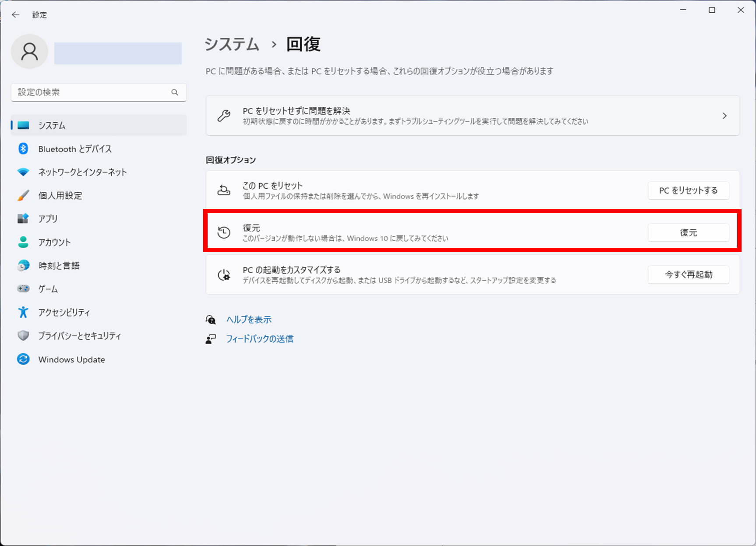Click the 復元 history clock icon

224,232
